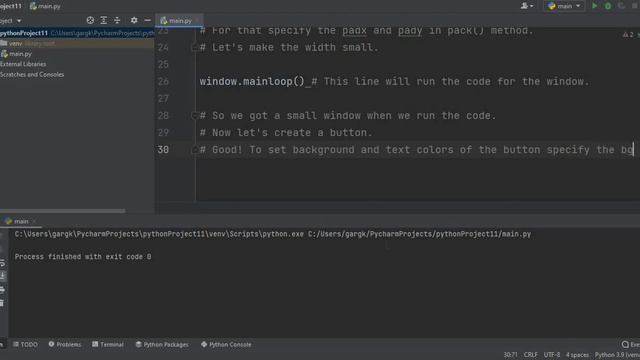Image resolution: width=640 pixels, height=360 pixels.
Task: Hide the Project panel with the minus icon
Action: pos(147,20)
